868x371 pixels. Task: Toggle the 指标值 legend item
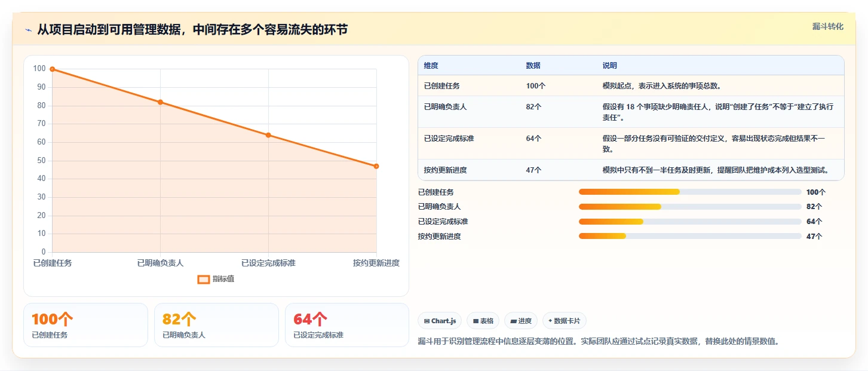(x=216, y=279)
